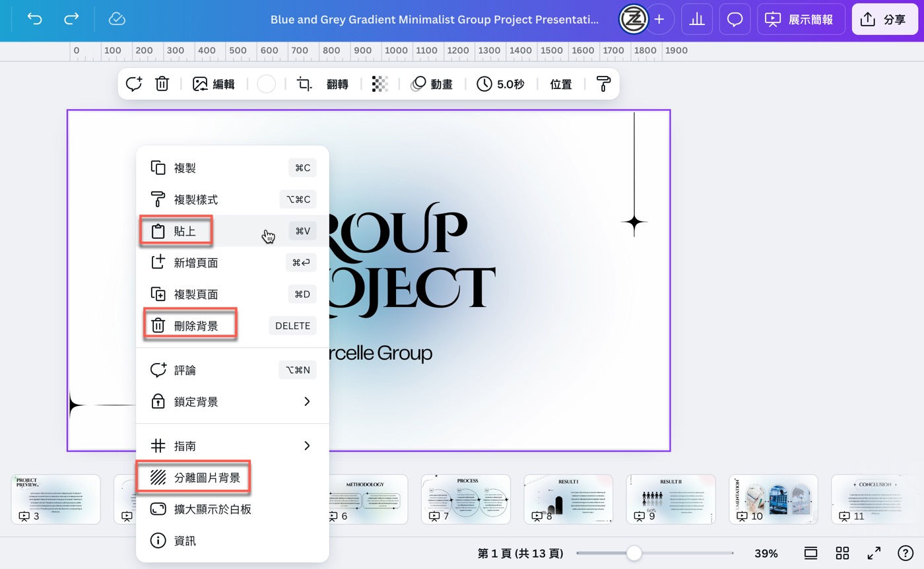Open the 39% zoom level menu
Screen dimensions: 924x569
pos(766,553)
